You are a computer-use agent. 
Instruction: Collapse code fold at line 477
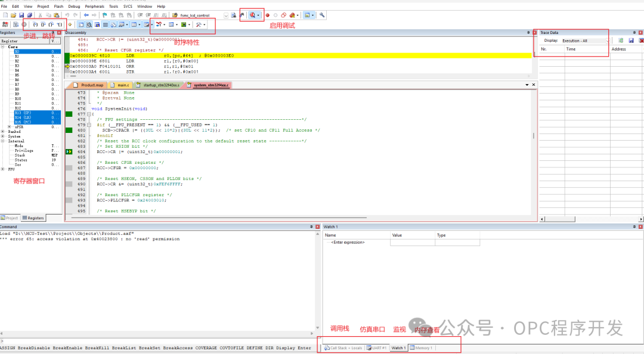(89, 114)
